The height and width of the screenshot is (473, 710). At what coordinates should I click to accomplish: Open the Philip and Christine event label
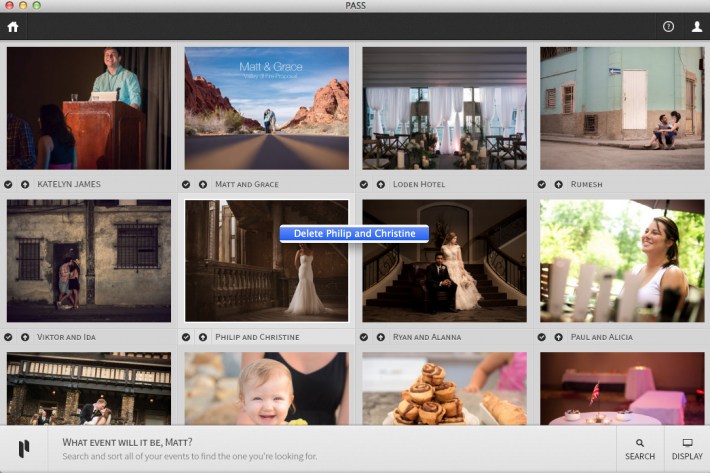258,337
